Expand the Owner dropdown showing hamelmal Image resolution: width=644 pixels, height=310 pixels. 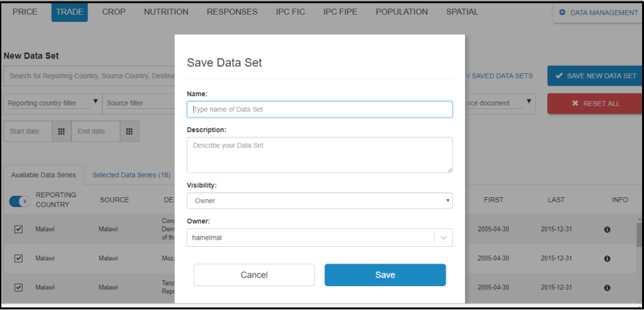443,238
